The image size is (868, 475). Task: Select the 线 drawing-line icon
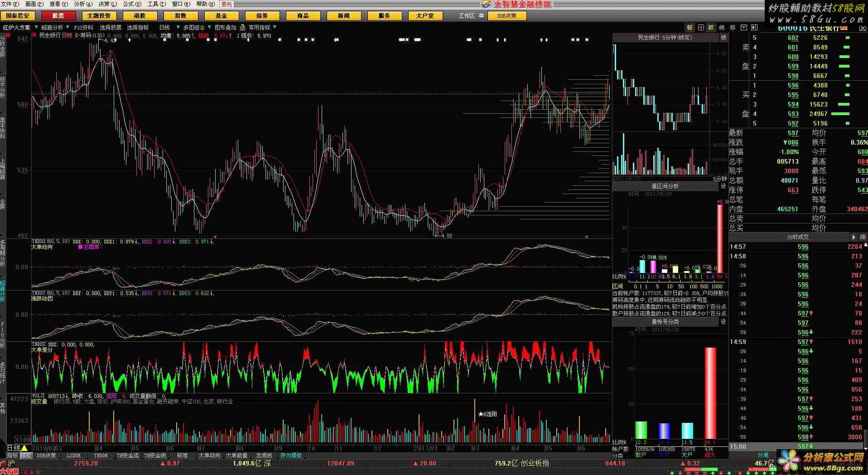click(722, 28)
